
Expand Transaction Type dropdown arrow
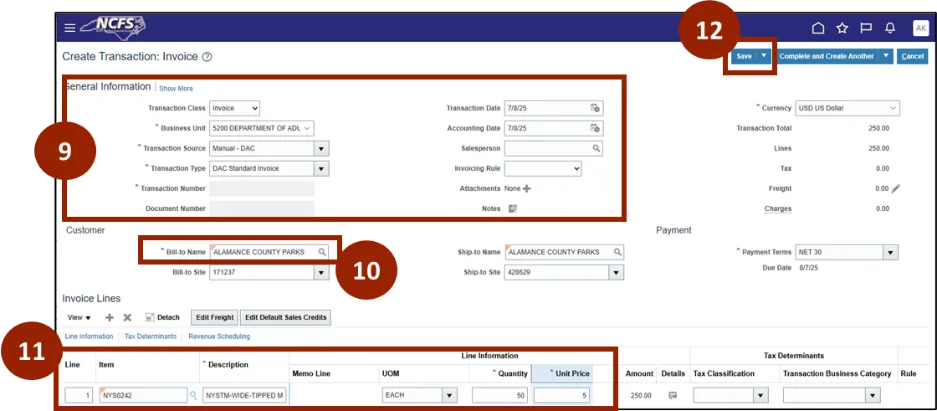(x=321, y=168)
